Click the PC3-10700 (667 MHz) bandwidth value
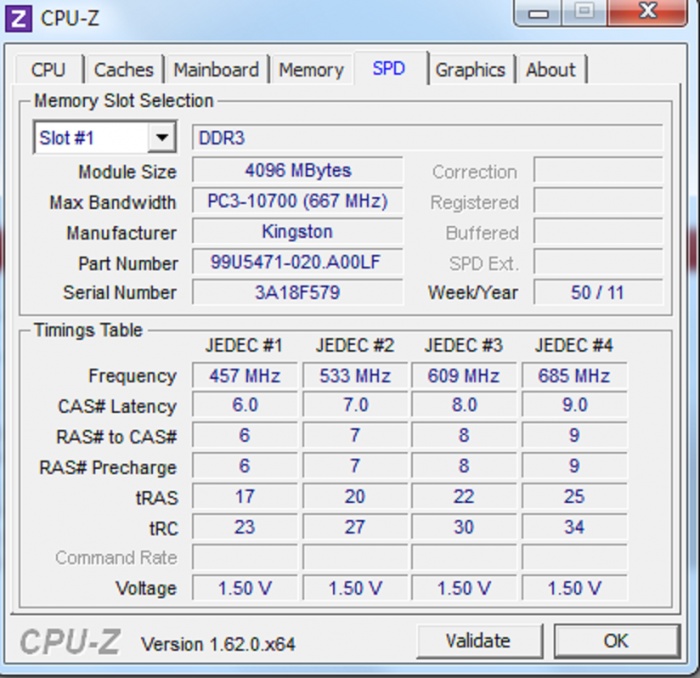Image resolution: width=700 pixels, height=678 pixels. pos(298,200)
